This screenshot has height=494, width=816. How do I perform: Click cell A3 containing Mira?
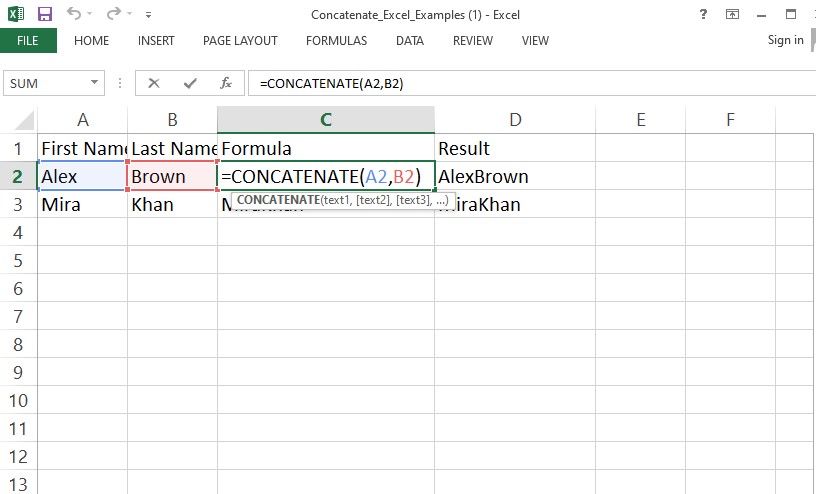(x=82, y=205)
